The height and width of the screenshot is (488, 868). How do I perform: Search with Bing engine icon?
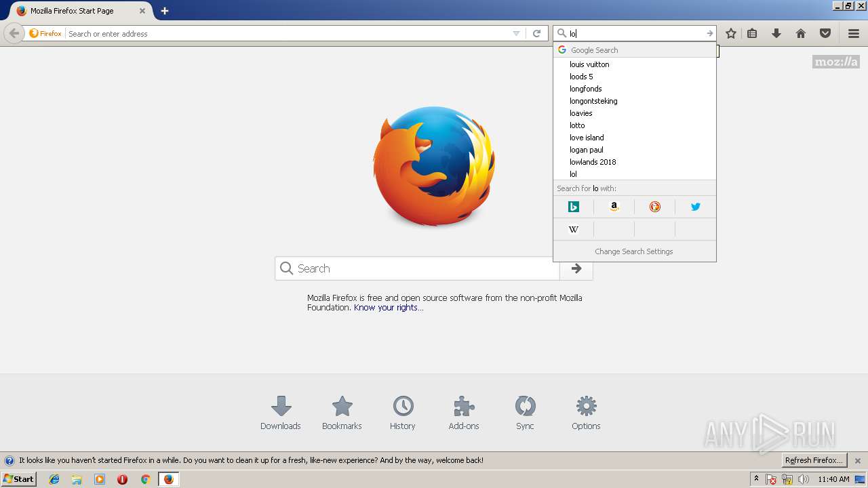pyautogui.click(x=574, y=207)
